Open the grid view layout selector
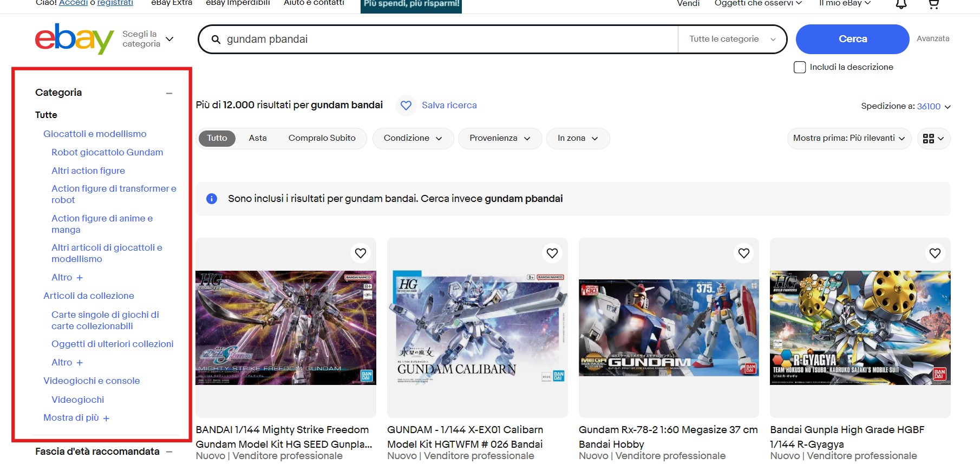 pos(933,139)
